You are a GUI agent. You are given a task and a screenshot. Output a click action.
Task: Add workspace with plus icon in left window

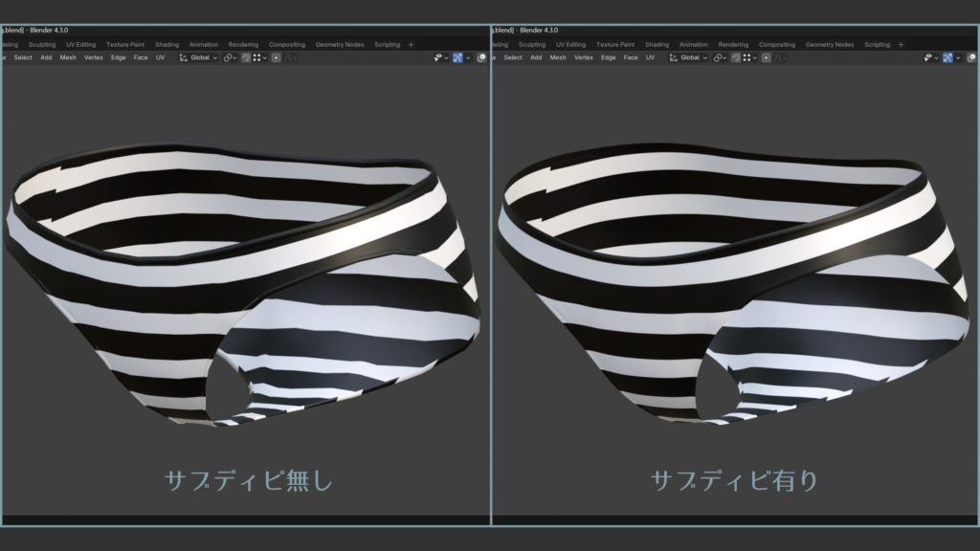coord(412,44)
